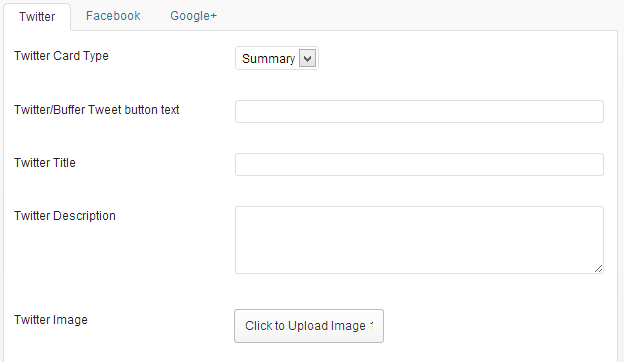Screen dimensions: 624x362
Task: Click the Facebook link in tab bar
Action: coord(113,16)
